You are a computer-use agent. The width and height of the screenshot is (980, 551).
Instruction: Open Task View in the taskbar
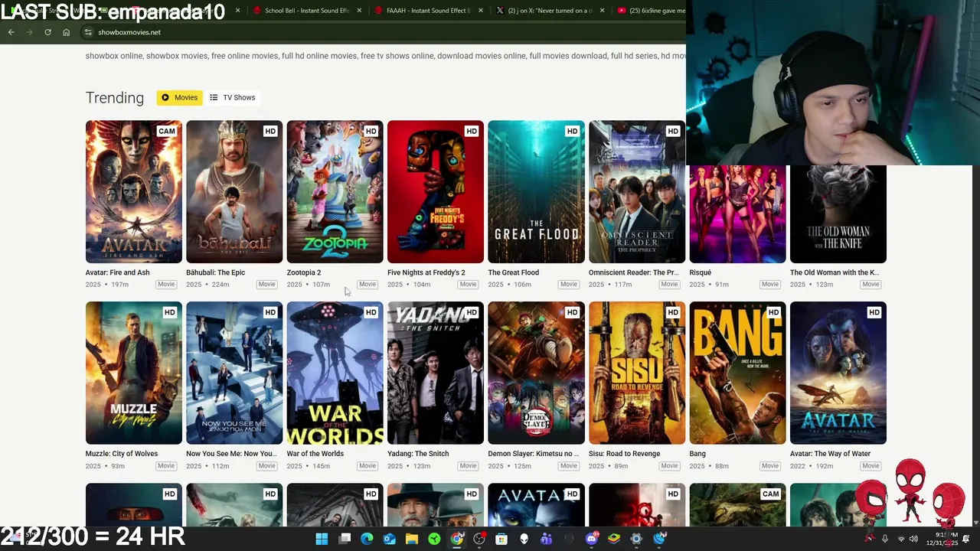click(345, 539)
